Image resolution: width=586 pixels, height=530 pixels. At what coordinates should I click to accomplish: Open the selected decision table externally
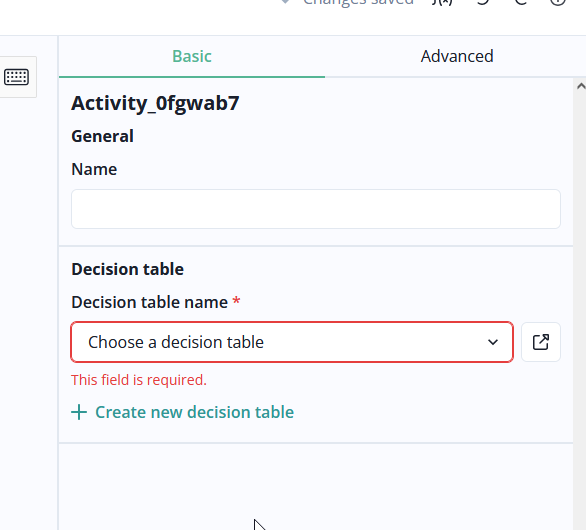click(x=540, y=342)
